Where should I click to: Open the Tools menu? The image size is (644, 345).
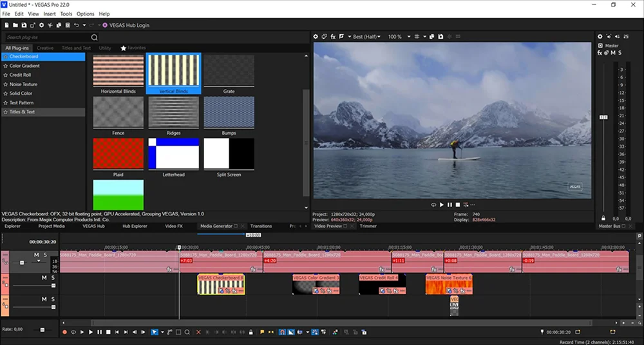point(66,14)
